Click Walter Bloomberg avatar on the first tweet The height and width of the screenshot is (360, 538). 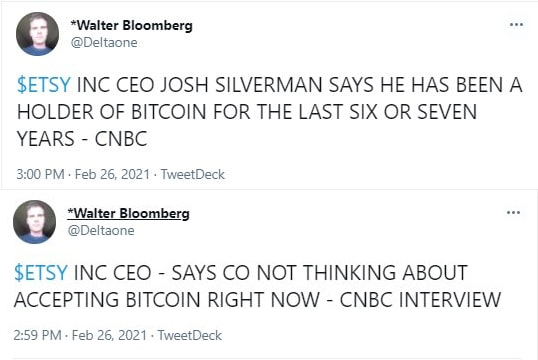tap(37, 34)
